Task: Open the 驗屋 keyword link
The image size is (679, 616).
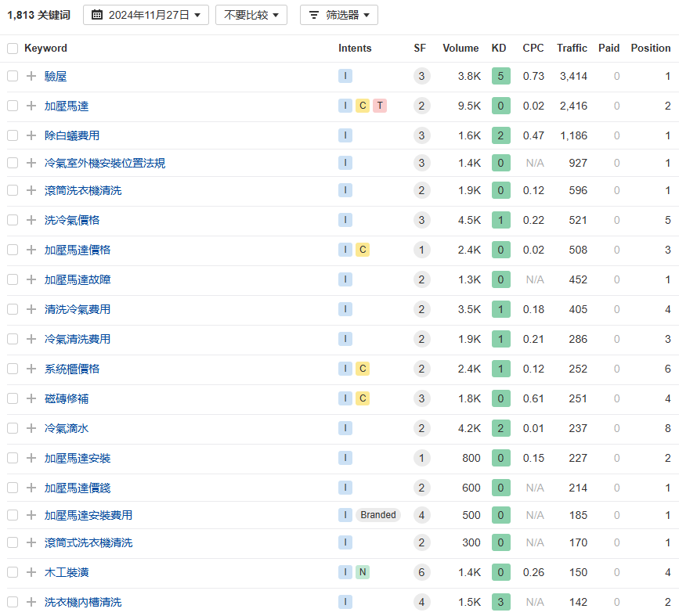Action: click(56, 76)
